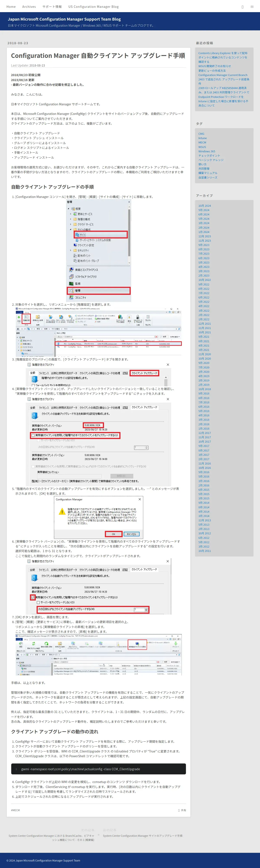Open recent post 2309 ロールアップ KB25858444

(x=224, y=97)
